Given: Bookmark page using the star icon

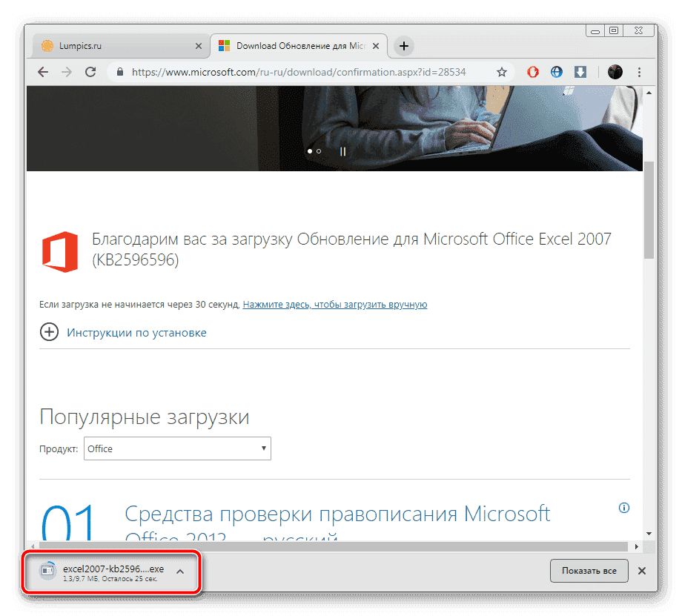Looking at the screenshot, I should [x=502, y=72].
